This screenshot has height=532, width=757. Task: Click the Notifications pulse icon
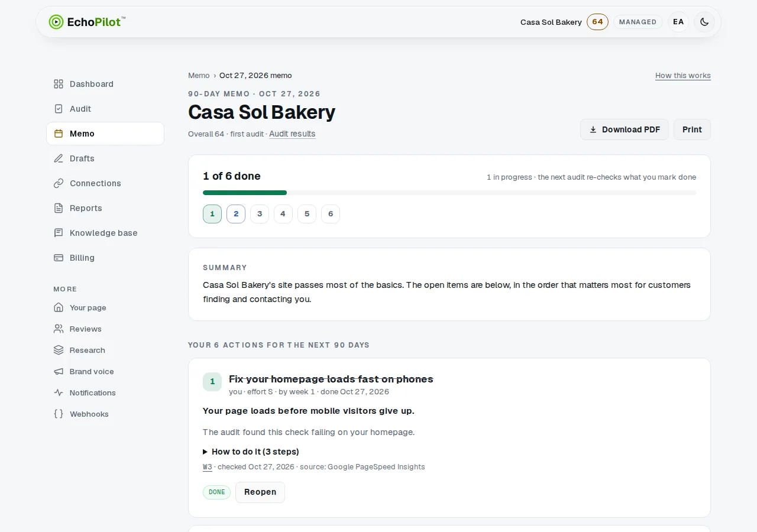click(59, 392)
